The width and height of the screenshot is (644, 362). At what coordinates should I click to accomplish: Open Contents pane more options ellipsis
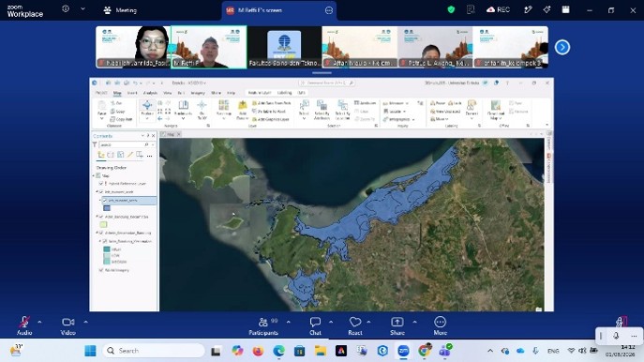tap(149, 156)
